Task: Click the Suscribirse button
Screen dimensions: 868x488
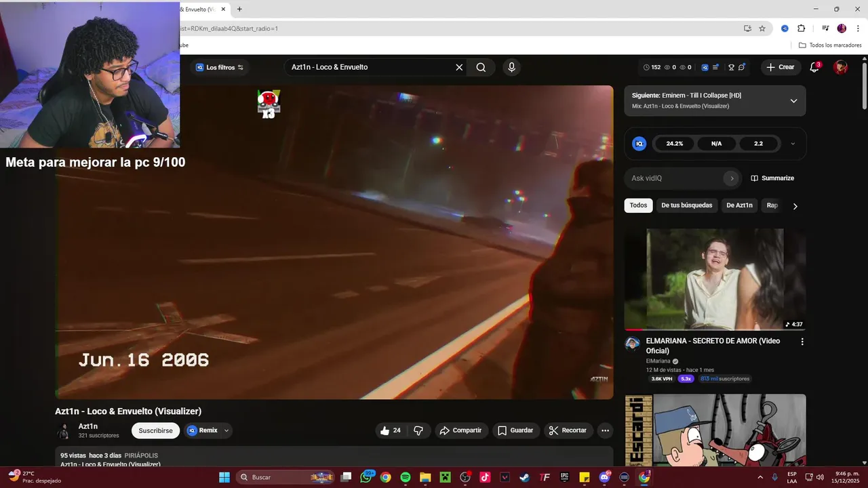Action: click(156, 430)
